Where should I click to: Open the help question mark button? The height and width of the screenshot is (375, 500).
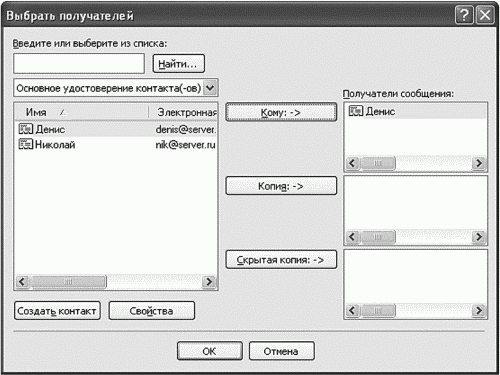[x=464, y=15]
